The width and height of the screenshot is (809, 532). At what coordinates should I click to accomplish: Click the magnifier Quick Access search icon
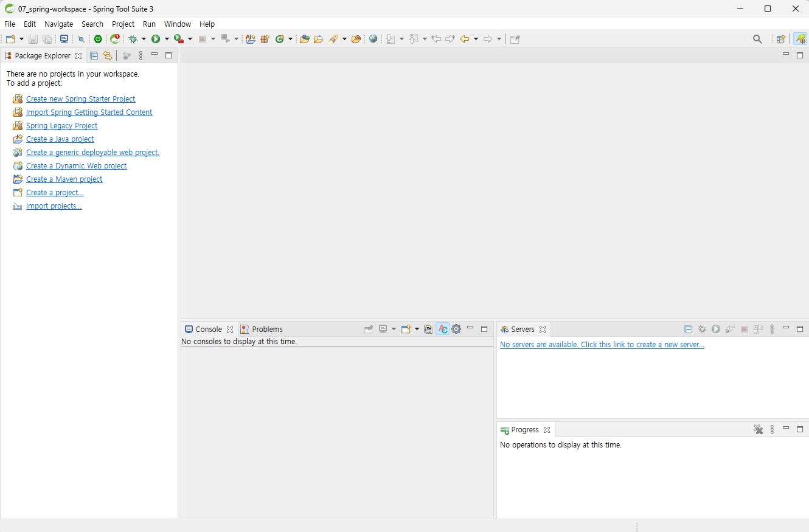coord(757,39)
